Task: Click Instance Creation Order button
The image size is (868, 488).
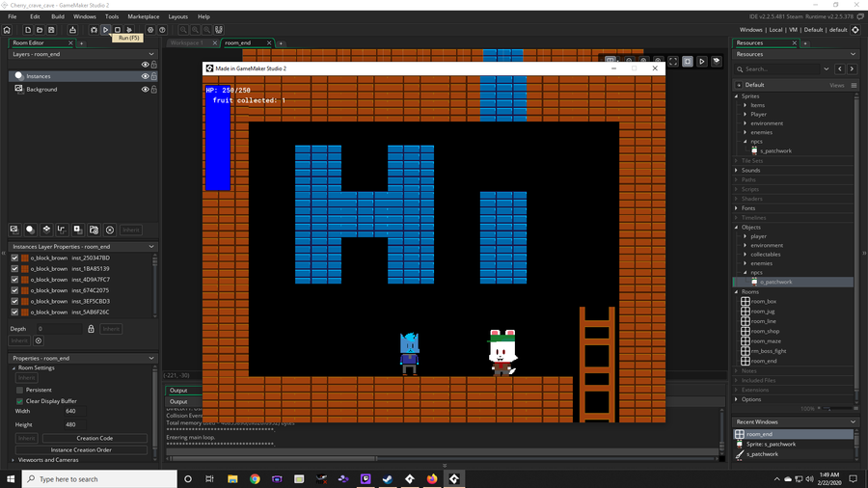Action: (81, 449)
